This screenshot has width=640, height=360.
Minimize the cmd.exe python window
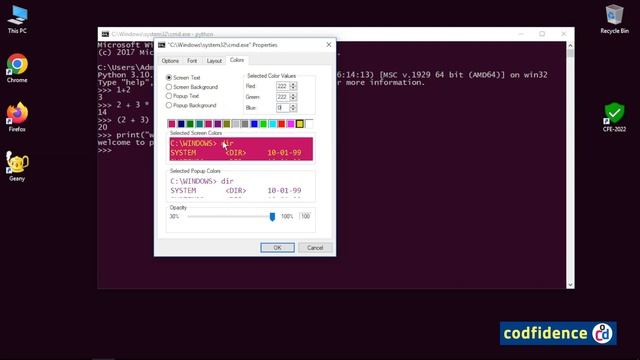pos(521,34)
